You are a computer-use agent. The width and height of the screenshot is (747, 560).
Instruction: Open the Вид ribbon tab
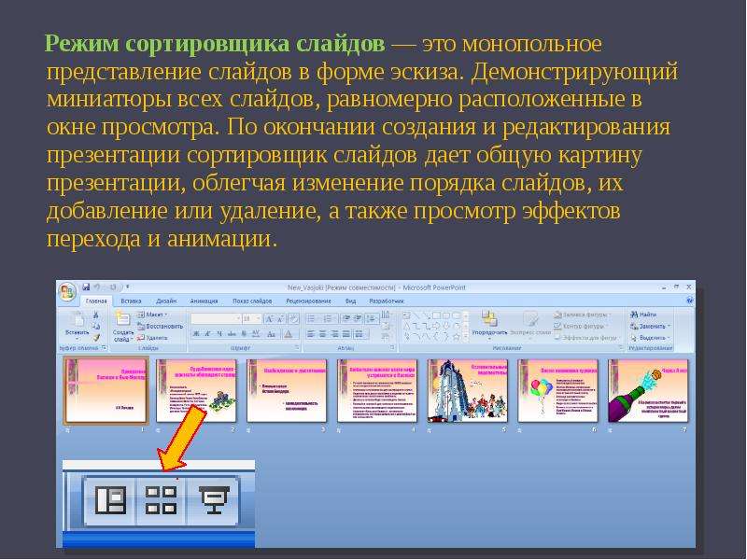point(351,301)
